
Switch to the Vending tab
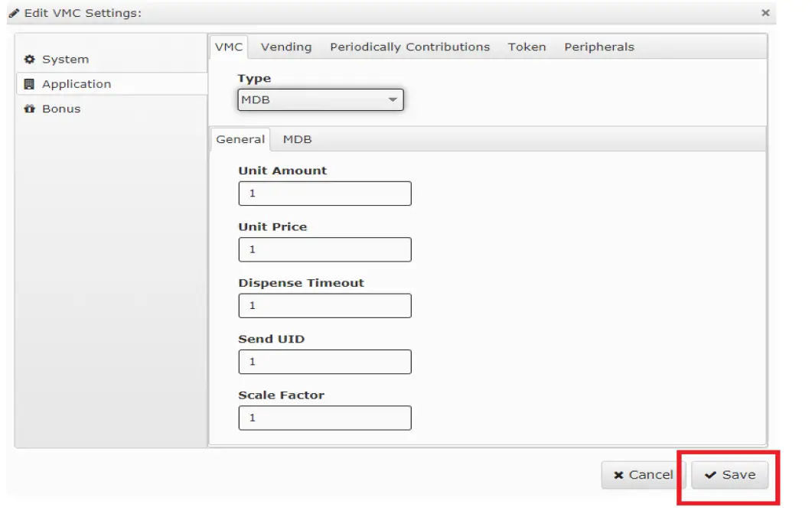click(286, 47)
